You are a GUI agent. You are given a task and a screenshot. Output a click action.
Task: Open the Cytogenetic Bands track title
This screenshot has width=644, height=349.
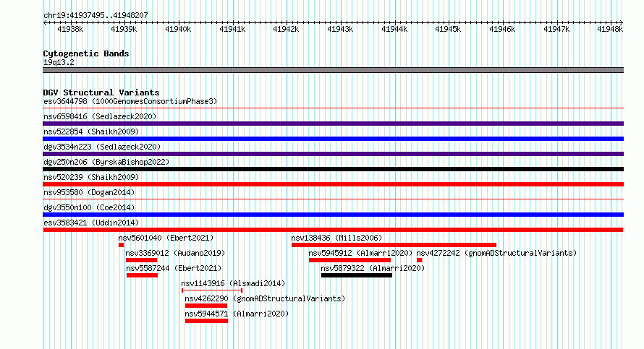pos(86,53)
